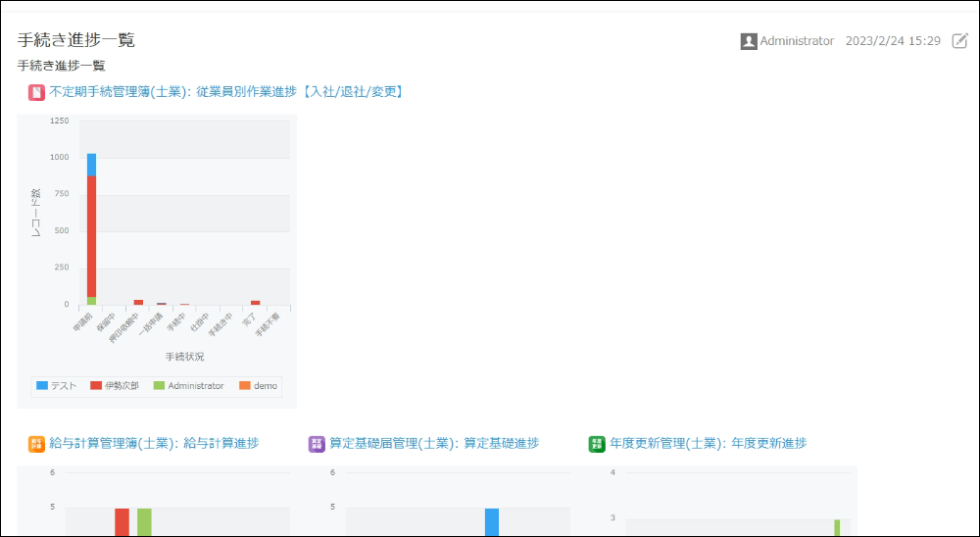Open the orange 給与計算管理簿 app icon
Image resolution: width=980 pixels, height=537 pixels.
pyautogui.click(x=36, y=444)
